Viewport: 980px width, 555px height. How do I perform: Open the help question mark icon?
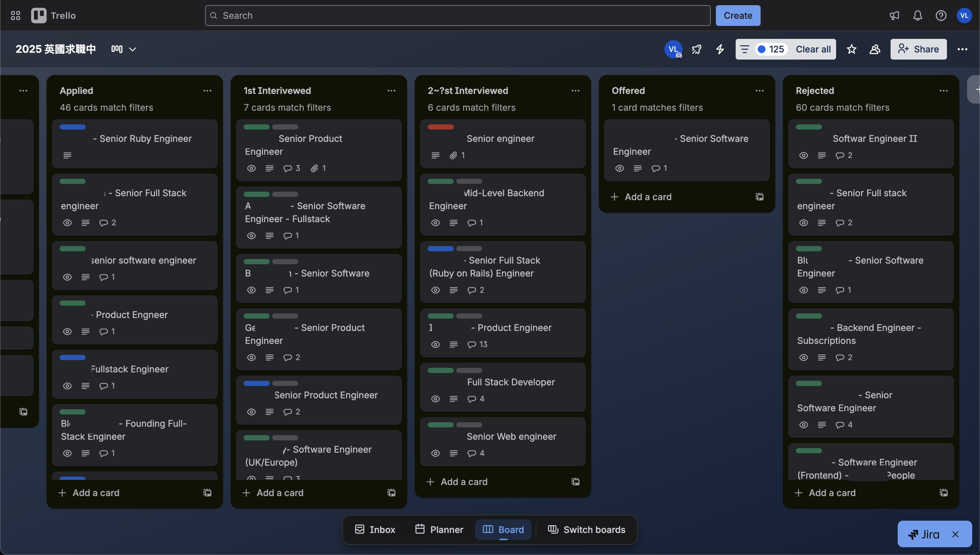pyautogui.click(x=941, y=16)
